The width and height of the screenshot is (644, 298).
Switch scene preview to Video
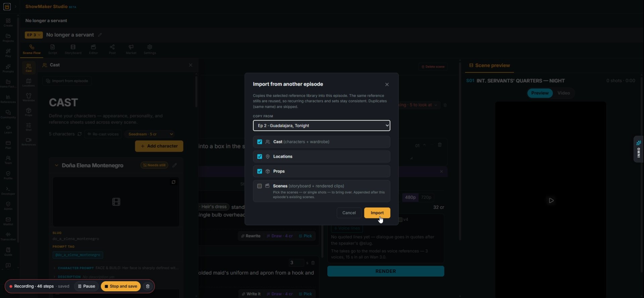pyautogui.click(x=563, y=93)
